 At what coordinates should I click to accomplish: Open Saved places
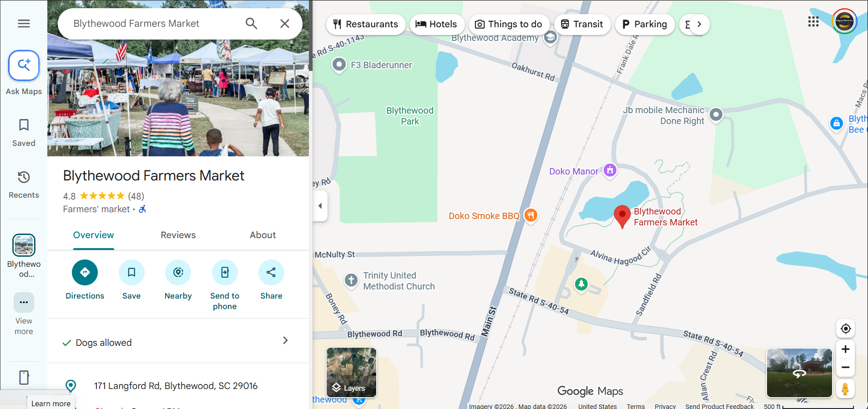pyautogui.click(x=24, y=133)
